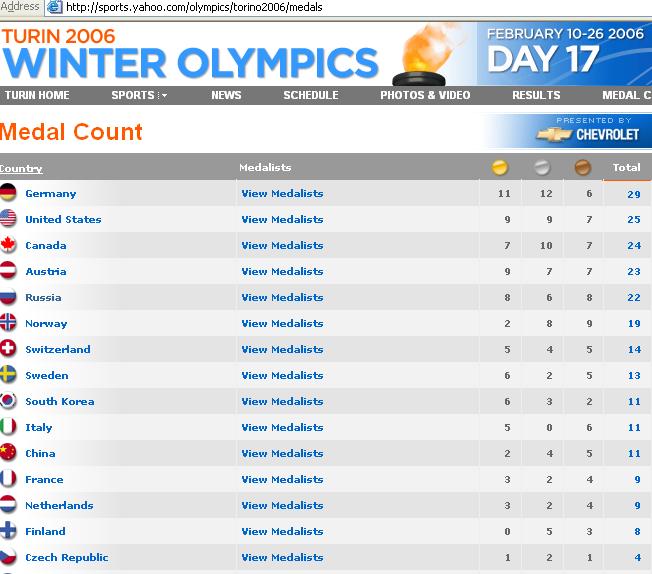This screenshot has height=574, width=652.
Task: Click the gold medal column icon
Action: tap(499, 168)
